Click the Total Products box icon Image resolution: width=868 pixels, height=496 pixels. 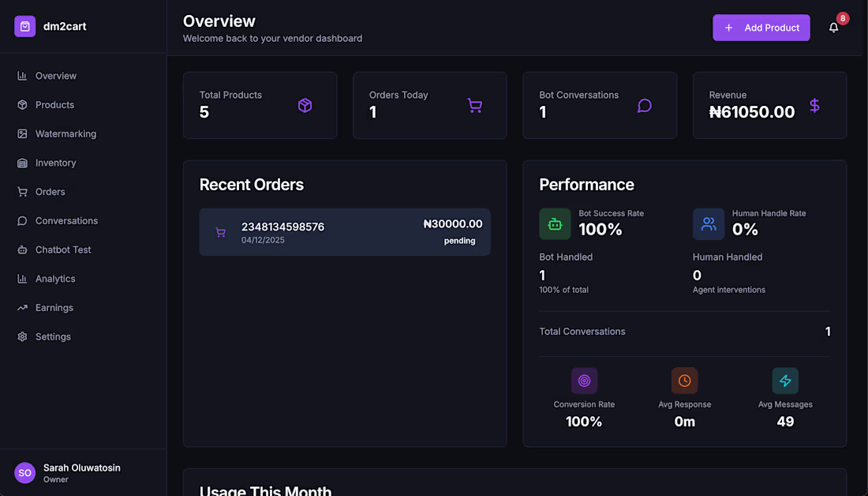pos(305,105)
